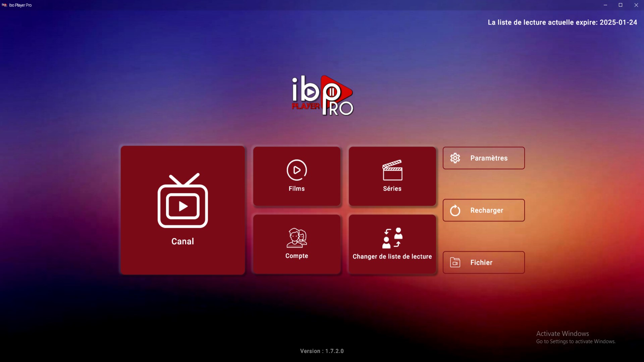
Task: Click the Version 1.7.2.0 text
Action: (x=322, y=351)
